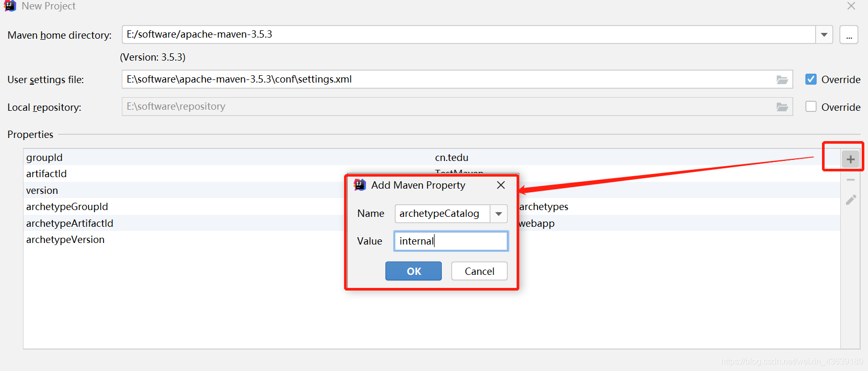Expand the Maven home directory dropdown
The image size is (868, 371).
824,35
